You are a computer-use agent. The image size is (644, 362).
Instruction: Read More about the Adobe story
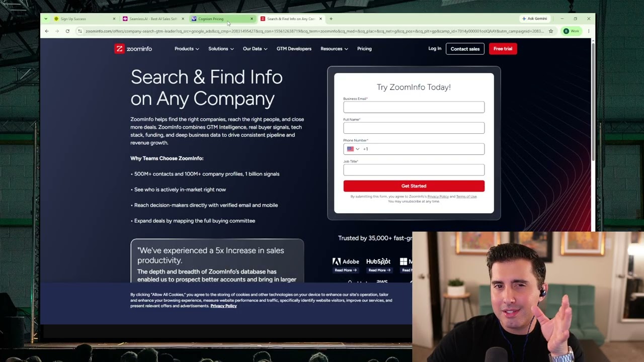point(346,270)
